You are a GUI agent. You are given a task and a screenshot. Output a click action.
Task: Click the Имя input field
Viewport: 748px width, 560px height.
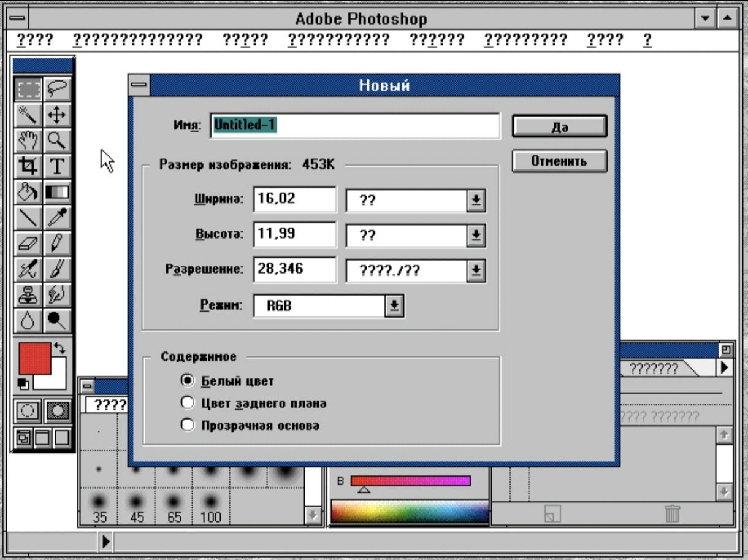355,126
